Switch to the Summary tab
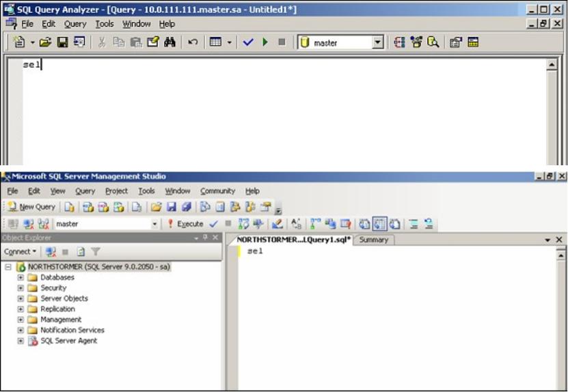The height and width of the screenshot is (392, 568). pos(373,240)
